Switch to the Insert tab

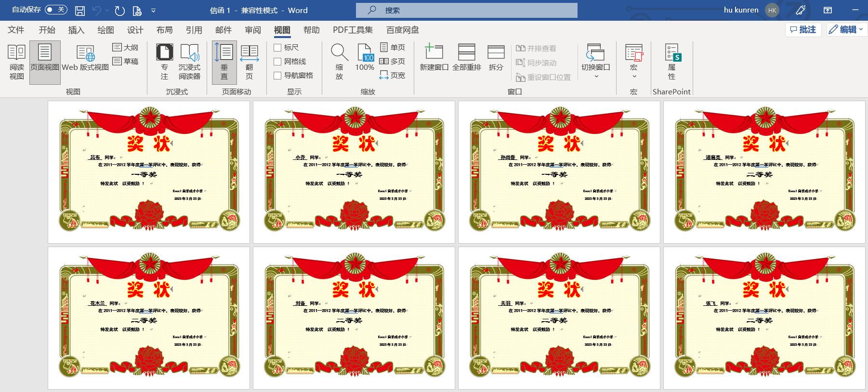76,30
